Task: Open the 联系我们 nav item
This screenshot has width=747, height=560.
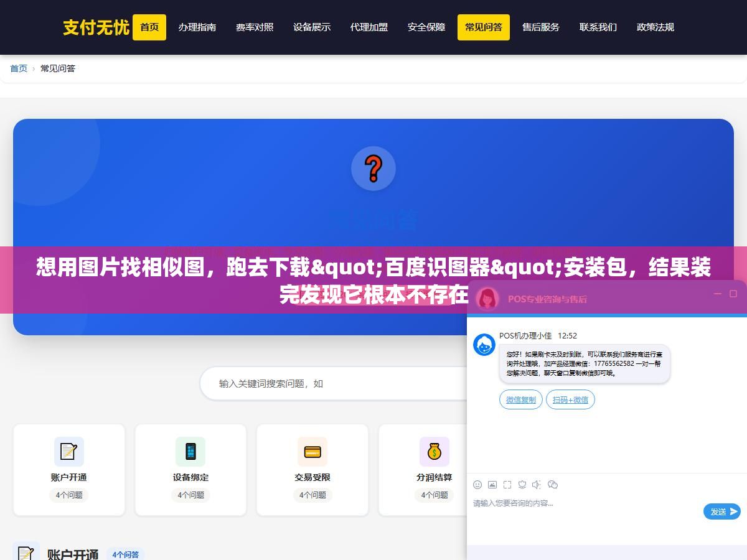Action: [598, 27]
